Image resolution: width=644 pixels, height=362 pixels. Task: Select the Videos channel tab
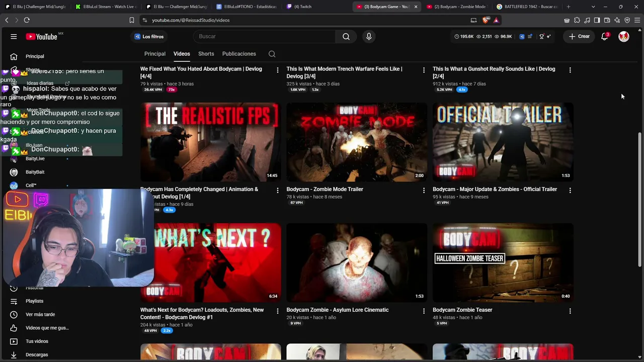pos(182,54)
